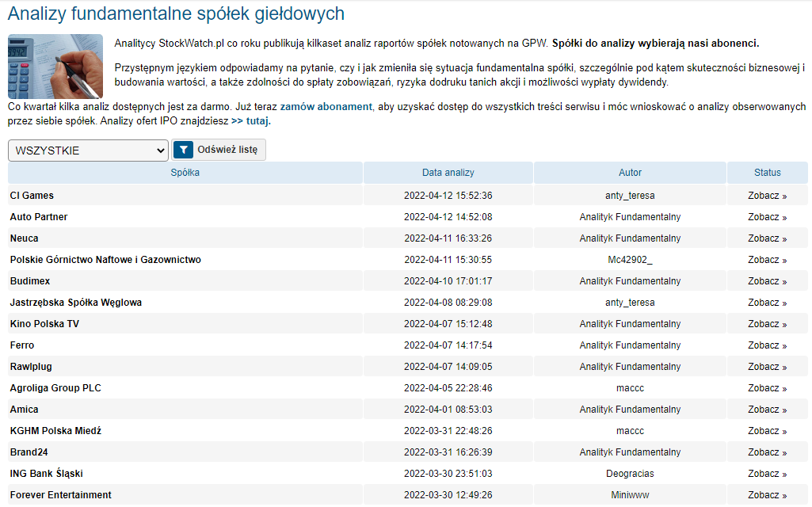Viewport: 812px width, 507px height.
Task: Select the Budimex company name
Action: pos(30,281)
